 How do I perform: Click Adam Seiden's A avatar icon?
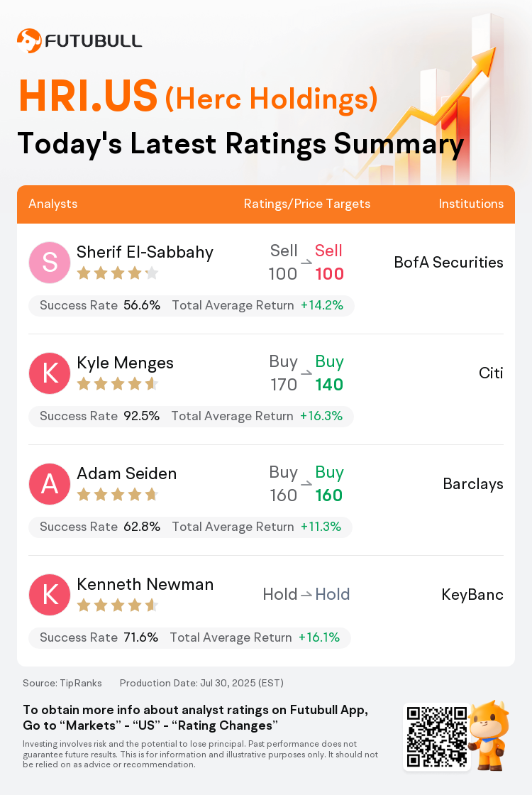[x=50, y=483]
